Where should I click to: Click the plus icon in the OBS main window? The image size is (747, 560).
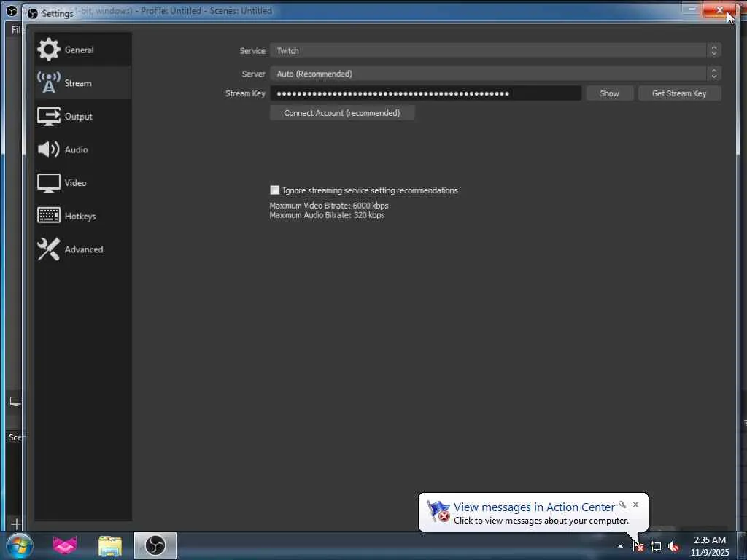(16, 524)
